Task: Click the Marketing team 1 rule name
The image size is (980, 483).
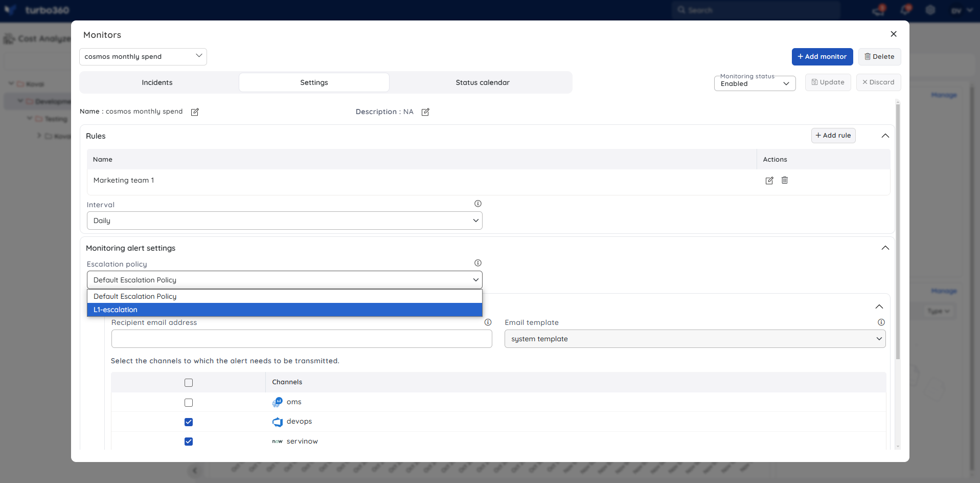Action: click(124, 180)
